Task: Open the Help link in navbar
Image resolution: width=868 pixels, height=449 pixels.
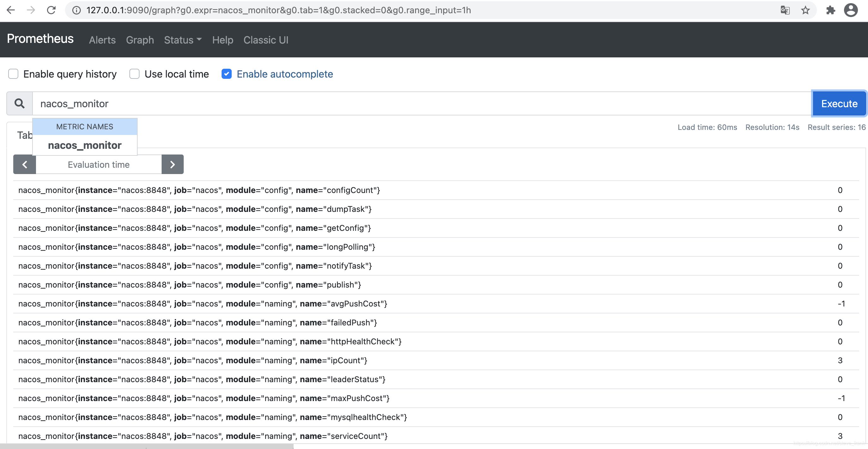Action: point(223,40)
